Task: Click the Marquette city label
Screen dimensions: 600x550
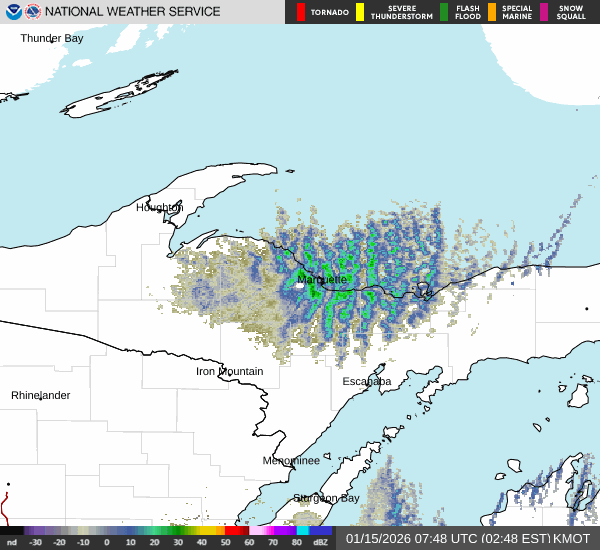Action: coord(322,279)
